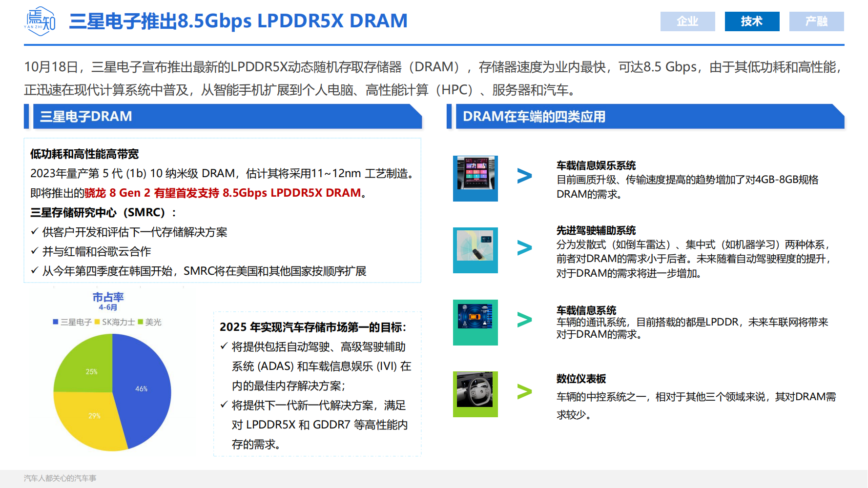This screenshot has height=488, width=868.
Task: Click the checkmark before 将提供包括自动驾驶
Action: pyautogui.click(x=224, y=346)
